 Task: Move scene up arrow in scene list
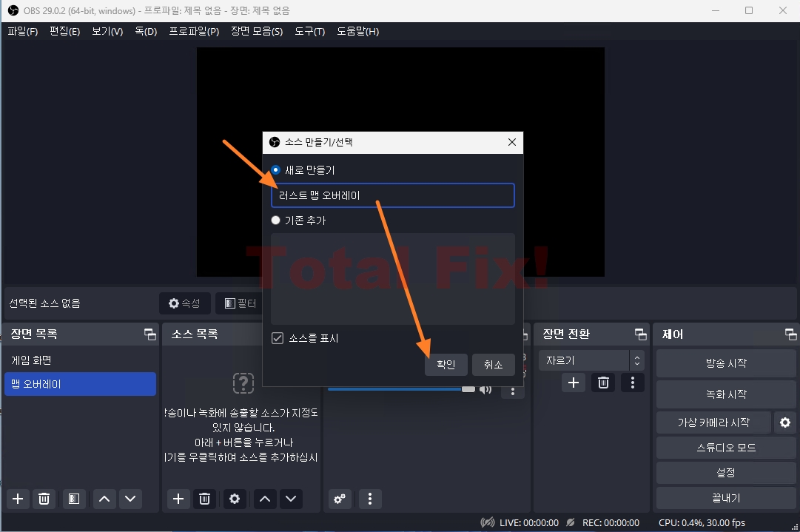click(104, 499)
